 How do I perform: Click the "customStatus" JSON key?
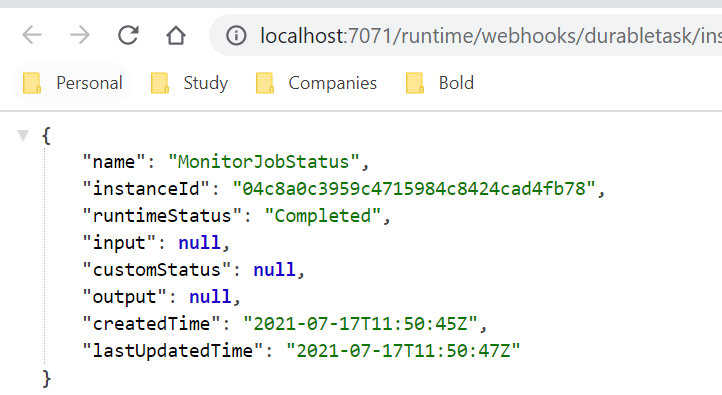click(157, 270)
